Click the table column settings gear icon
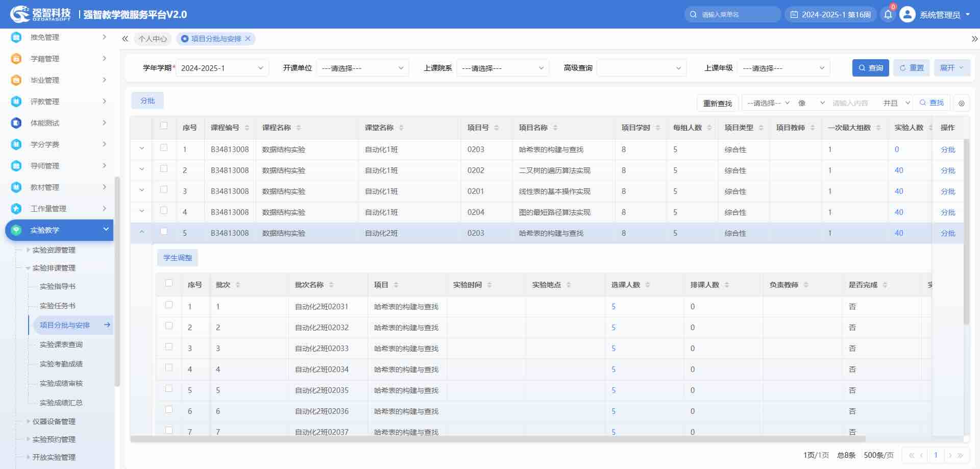Viewport: 980px width, 469px height. coord(961,103)
